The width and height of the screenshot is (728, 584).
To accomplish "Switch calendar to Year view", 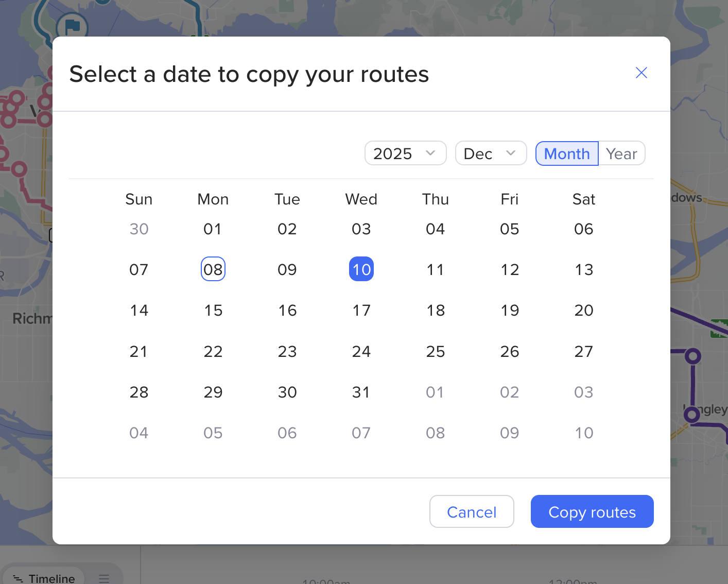I will 621,153.
